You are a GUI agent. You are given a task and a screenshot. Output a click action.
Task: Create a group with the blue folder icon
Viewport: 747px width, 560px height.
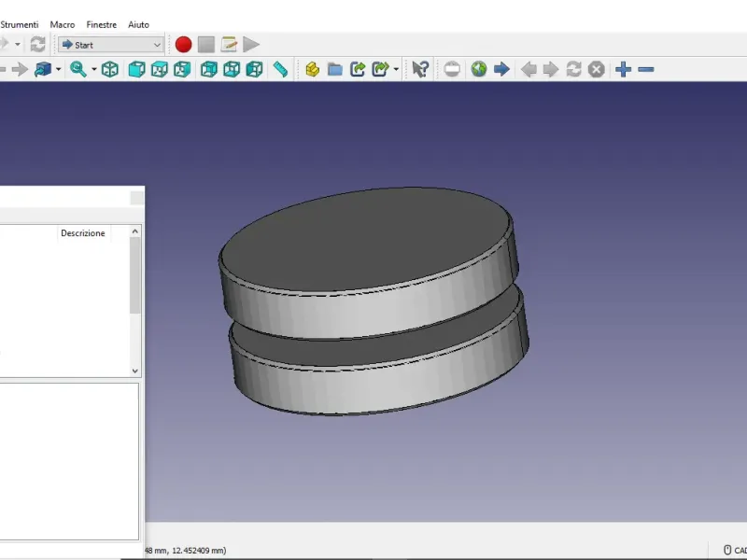(335, 69)
